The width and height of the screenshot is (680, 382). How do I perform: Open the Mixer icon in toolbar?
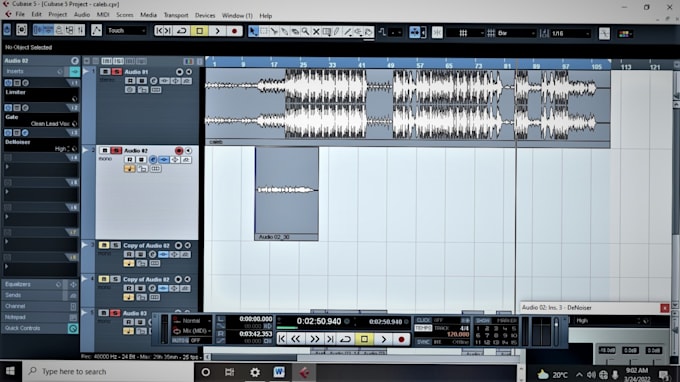81,30
